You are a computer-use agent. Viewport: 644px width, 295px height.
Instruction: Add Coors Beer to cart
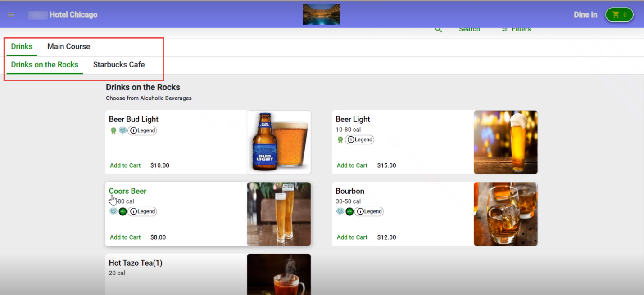[x=125, y=237]
